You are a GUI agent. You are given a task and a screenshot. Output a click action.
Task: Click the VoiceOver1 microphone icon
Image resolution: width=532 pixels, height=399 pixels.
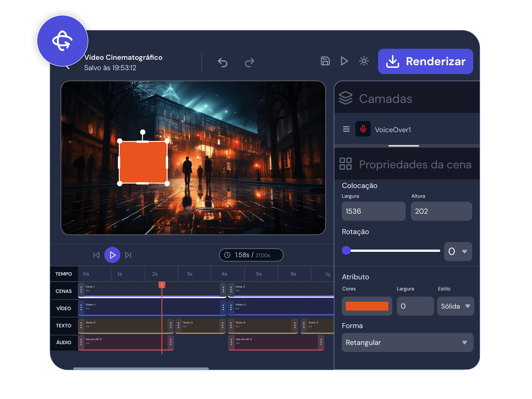click(x=363, y=129)
